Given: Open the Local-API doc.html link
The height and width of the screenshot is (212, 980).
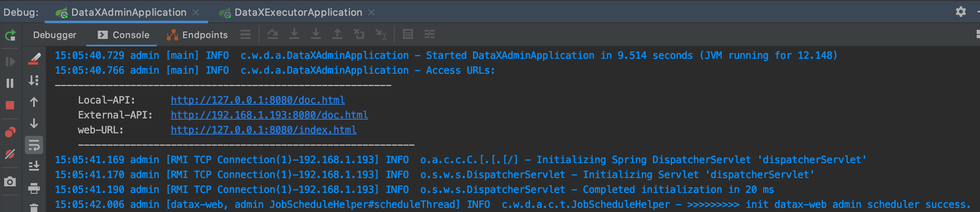Looking at the screenshot, I should [258, 100].
